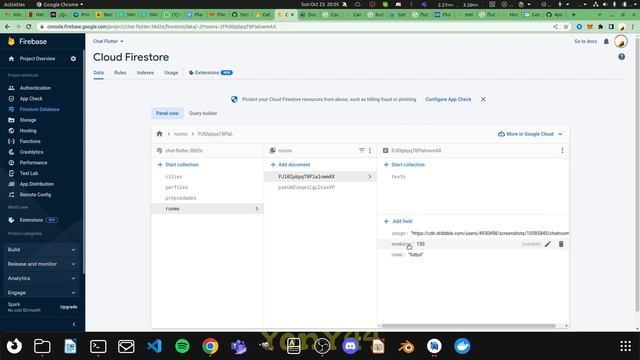This screenshot has width=640, height=360.
Task: Click Go to docs link
Action: pos(585,41)
